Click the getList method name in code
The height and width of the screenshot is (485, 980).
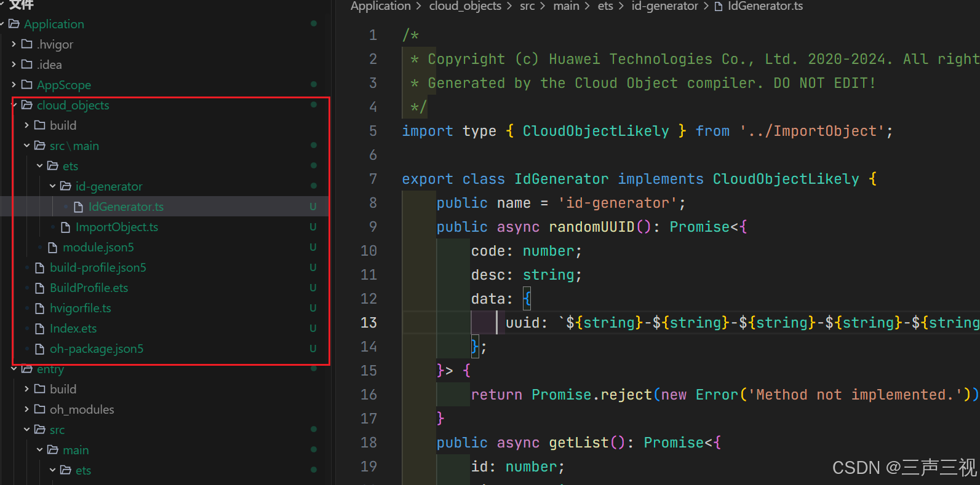[x=578, y=443]
